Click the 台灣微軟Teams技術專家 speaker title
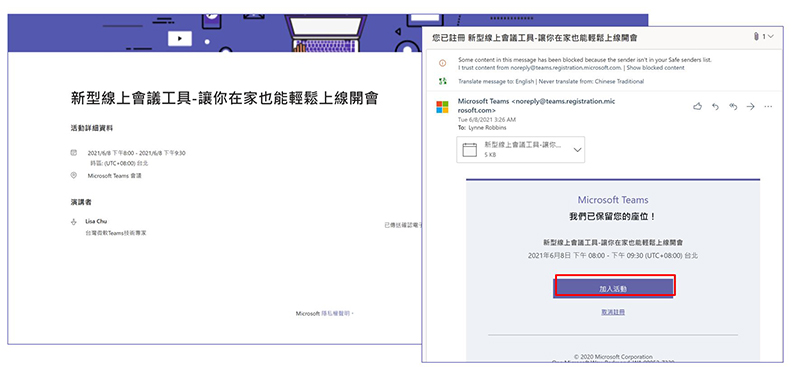This screenshot has height=367, width=792. click(116, 233)
